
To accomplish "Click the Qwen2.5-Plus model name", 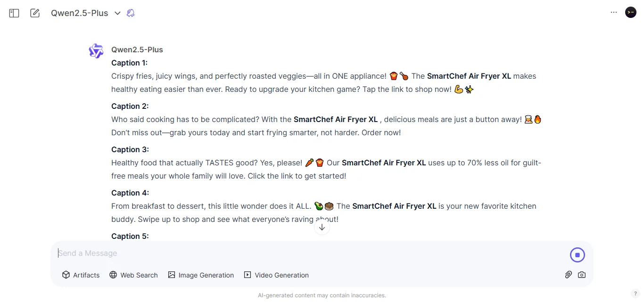I will [x=79, y=13].
